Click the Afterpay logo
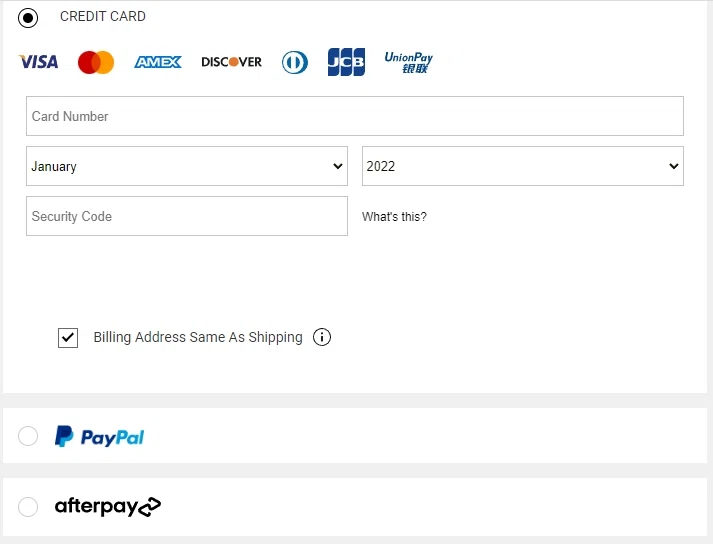713x544 pixels. [107, 507]
